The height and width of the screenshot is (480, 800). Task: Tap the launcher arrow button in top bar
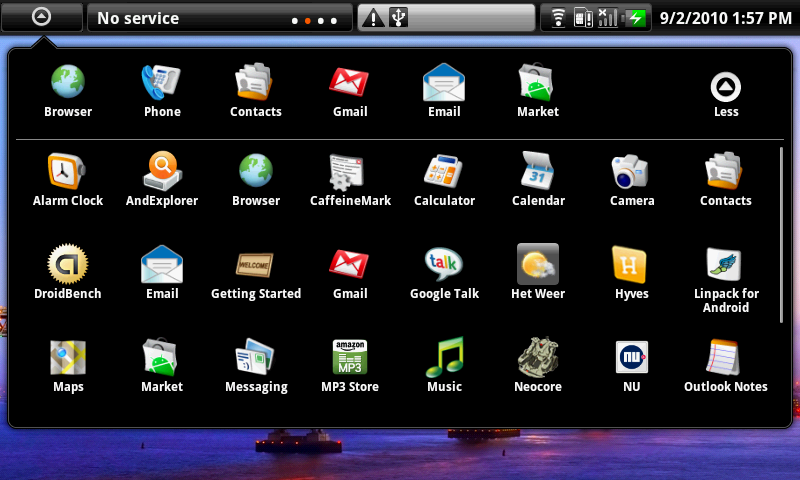[x=41, y=17]
